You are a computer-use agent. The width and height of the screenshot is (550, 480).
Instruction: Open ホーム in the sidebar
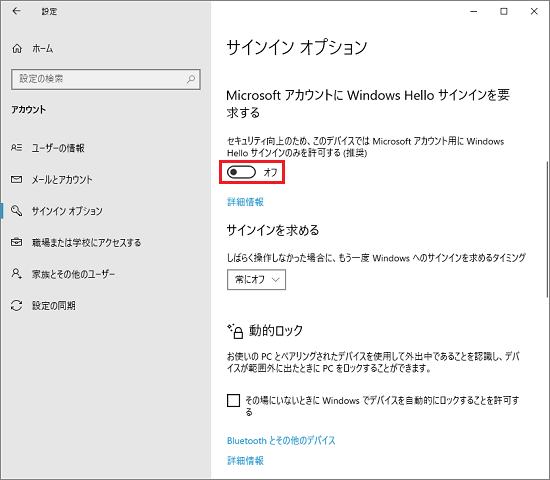click(42, 48)
